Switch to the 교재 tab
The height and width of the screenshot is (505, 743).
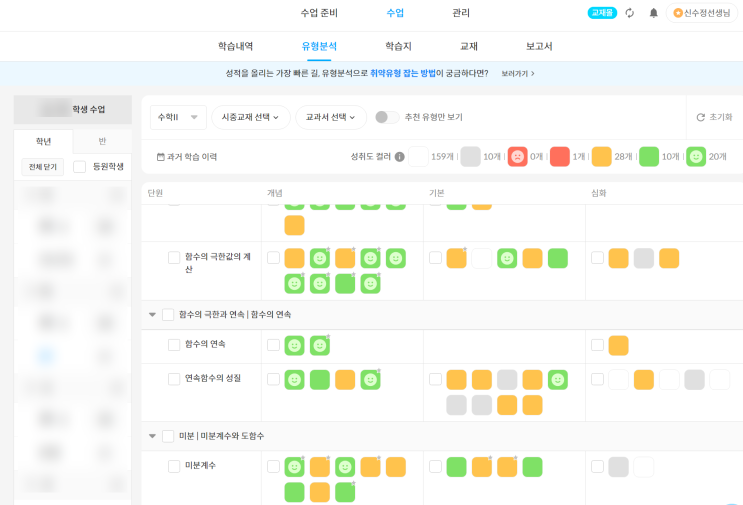(469, 46)
